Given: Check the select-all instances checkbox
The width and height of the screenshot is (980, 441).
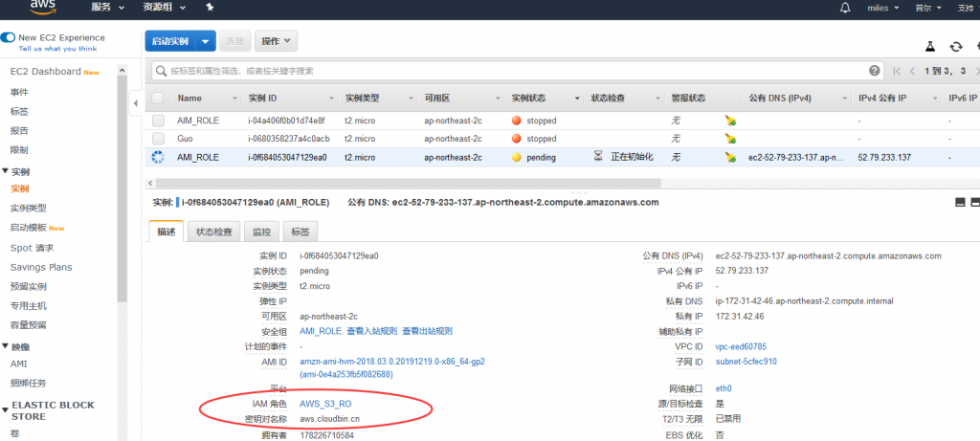Looking at the screenshot, I should 158,99.
